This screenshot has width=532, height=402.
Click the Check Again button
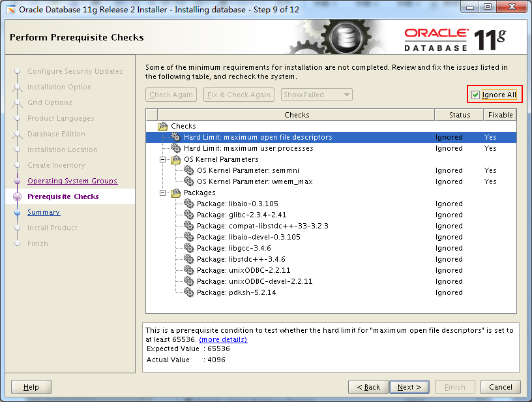(171, 95)
